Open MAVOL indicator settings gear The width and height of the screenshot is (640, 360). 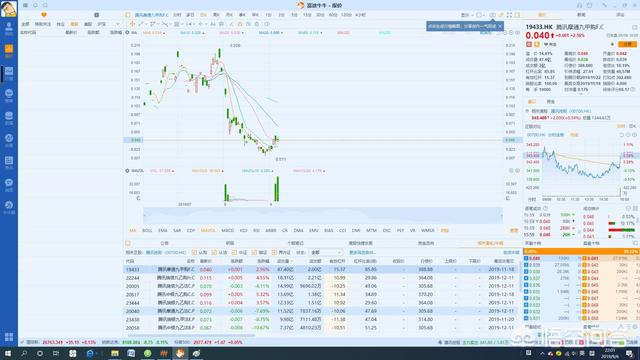pyautogui.click(x=127, y=171)
